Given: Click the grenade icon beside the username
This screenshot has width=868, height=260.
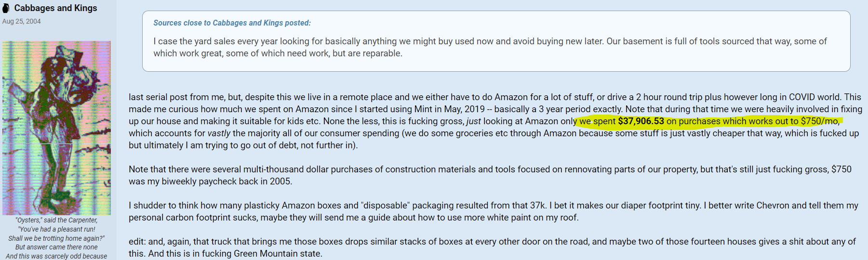Looking at the screenshot, I should (x=6, y=8).
